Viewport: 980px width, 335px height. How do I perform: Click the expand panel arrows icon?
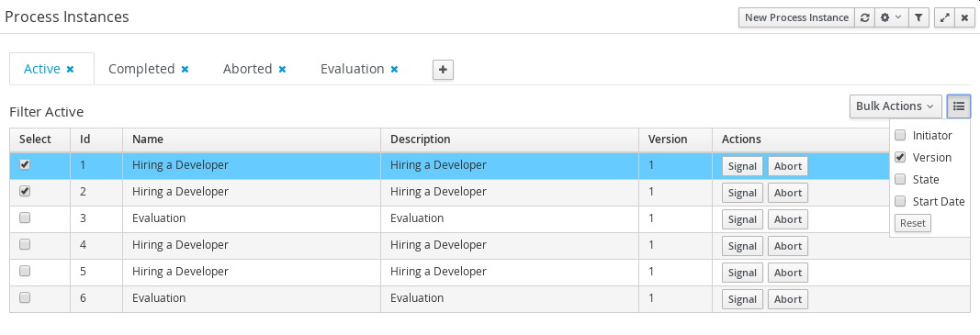point(944,17)
